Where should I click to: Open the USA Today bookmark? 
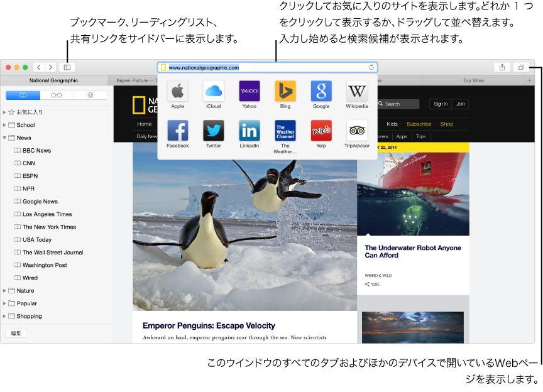tap(36, 240)
